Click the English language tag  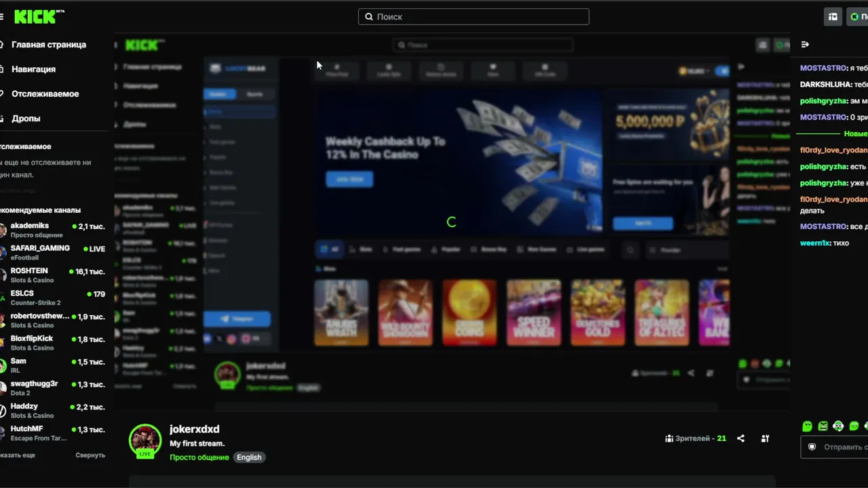coord(249,457)
